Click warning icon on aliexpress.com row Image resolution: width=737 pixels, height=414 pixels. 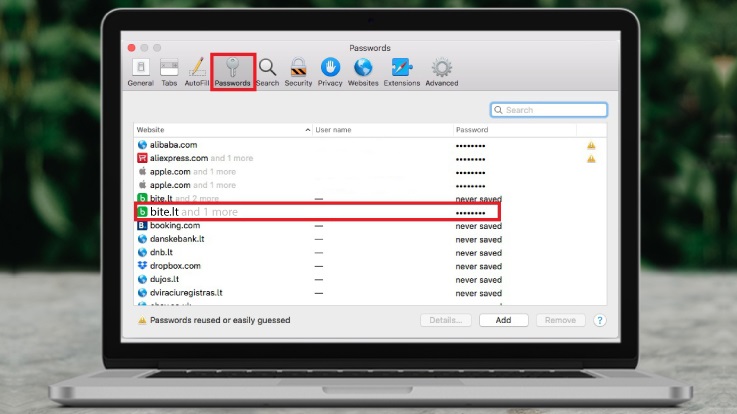(x=591, y=158)
